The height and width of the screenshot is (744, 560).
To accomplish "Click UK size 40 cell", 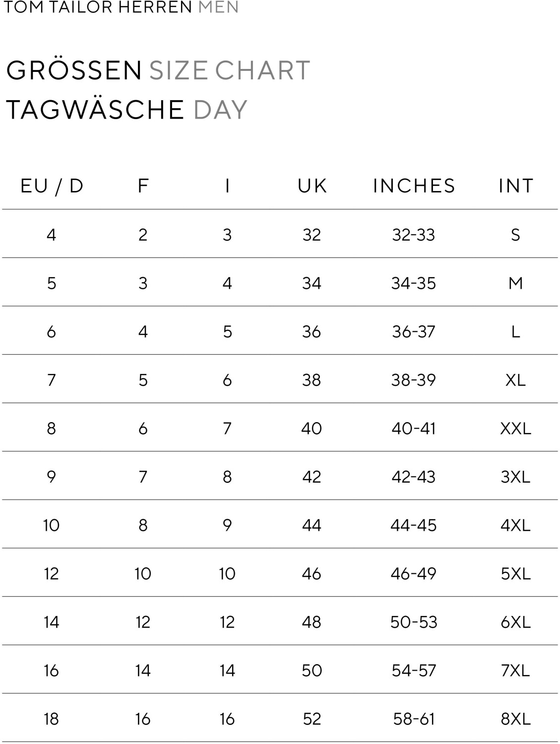I will 311,428.
